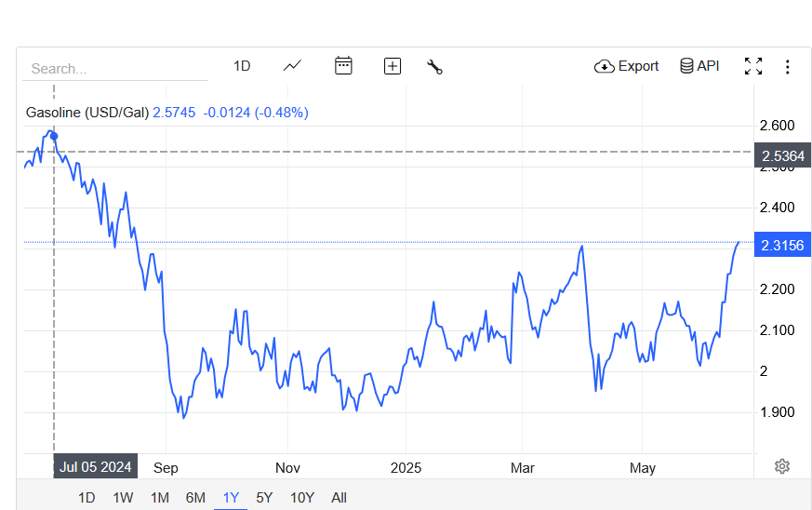Screen dimensions: 812x510
Task: Click the Gasoline (USD/Gal) legend label
Action: tap(87, 113)
